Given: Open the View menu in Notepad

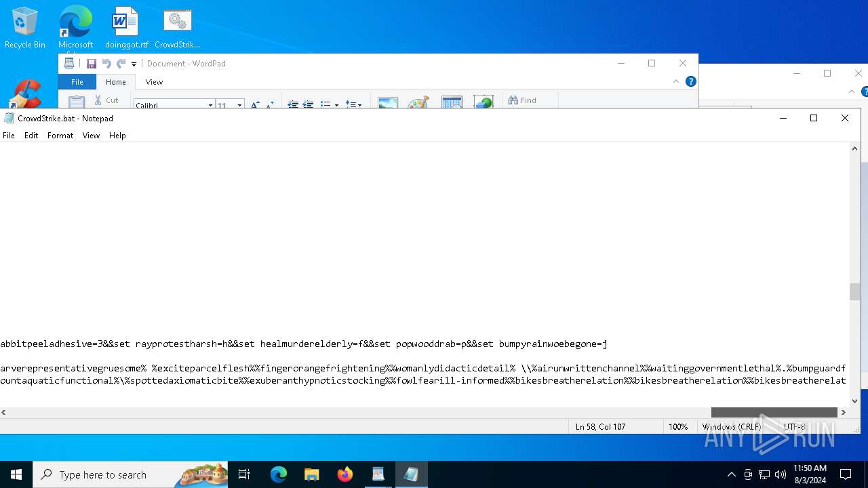Looking at the screenshot, I should [x=91, y=136].
